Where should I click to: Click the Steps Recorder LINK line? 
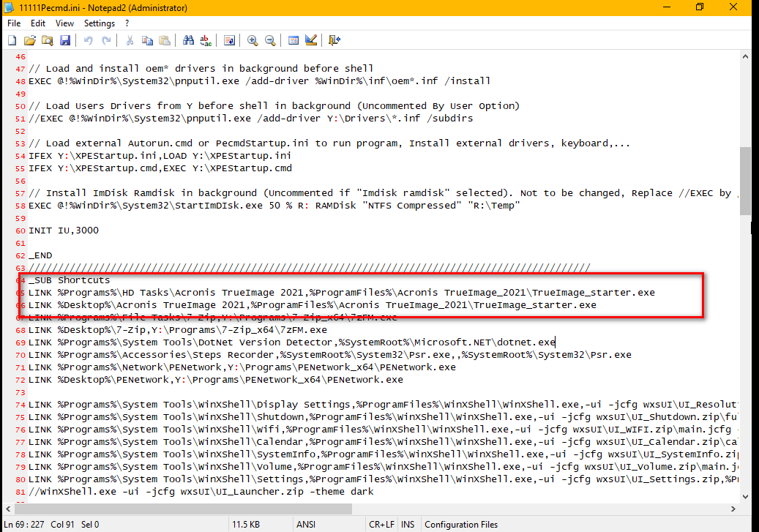pyautogui.click(x=329, y=355)
